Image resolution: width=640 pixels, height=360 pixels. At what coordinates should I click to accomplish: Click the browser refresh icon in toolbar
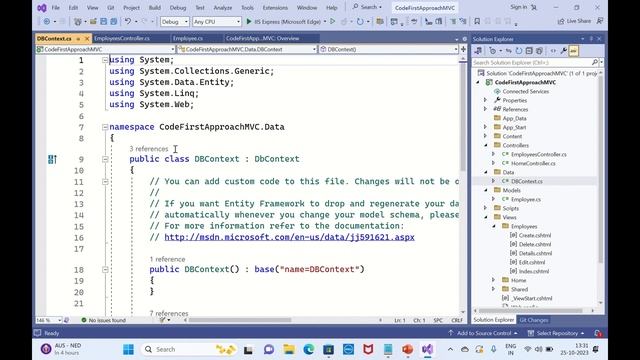[360, 22]
